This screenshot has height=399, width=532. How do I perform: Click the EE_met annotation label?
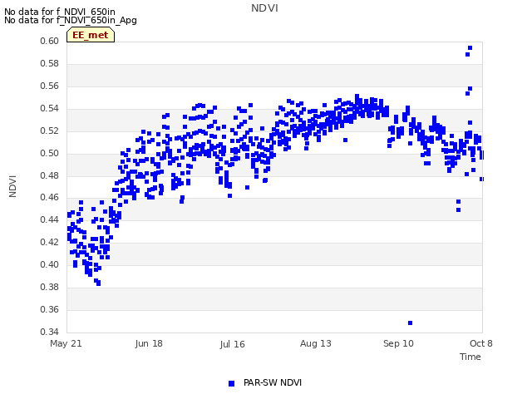91,35
